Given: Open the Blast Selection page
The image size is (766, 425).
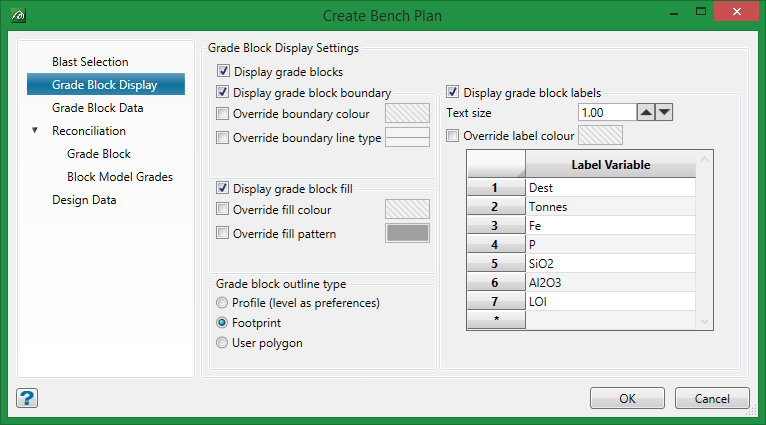Looking at the screenshot, I should coord(90,62).
